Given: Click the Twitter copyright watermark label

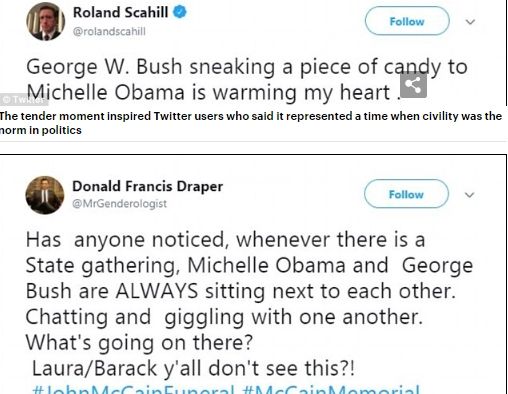Looking at the screenshot, I should click(x=23, y=99).
